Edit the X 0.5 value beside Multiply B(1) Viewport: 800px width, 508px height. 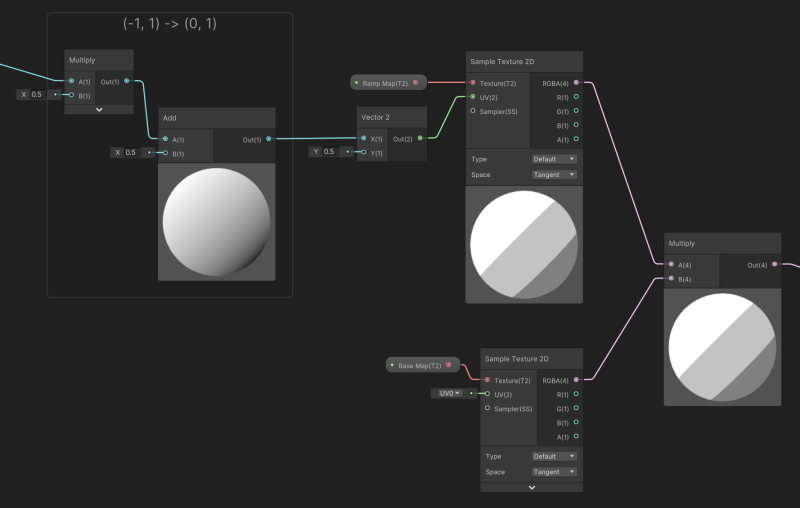(x=39, y=94)
